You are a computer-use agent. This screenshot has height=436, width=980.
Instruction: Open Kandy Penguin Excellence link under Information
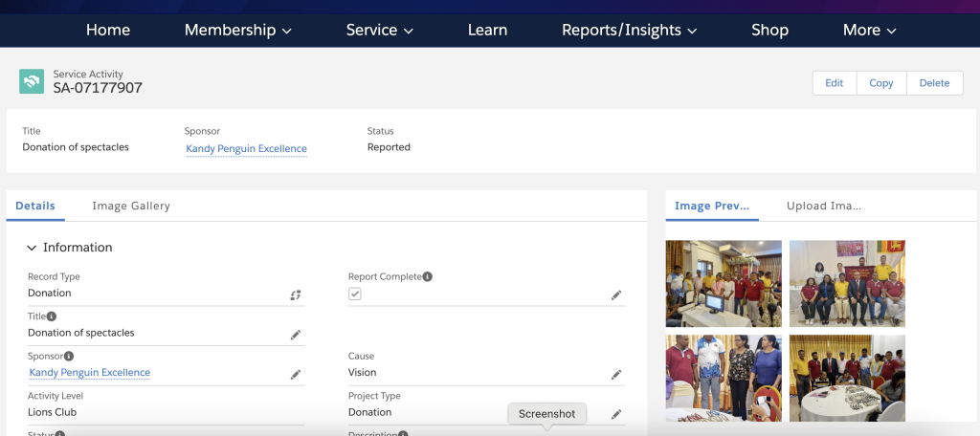pos(89,372)
